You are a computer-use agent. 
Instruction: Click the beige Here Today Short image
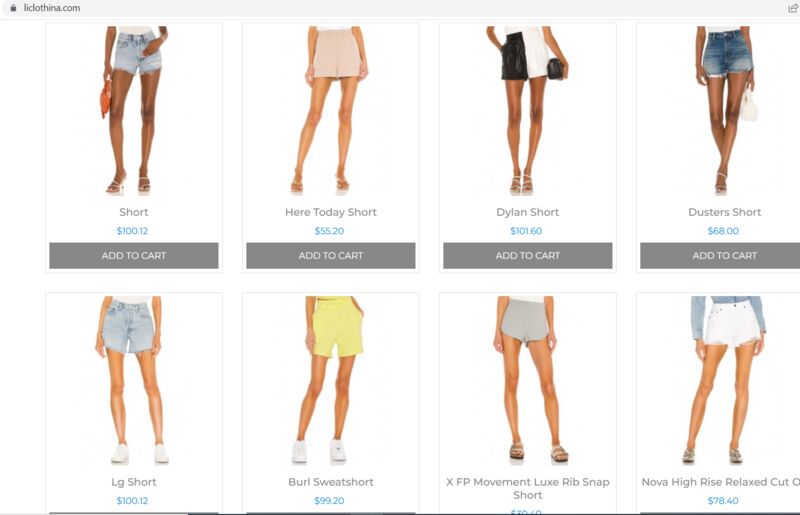tap(331, 110)
